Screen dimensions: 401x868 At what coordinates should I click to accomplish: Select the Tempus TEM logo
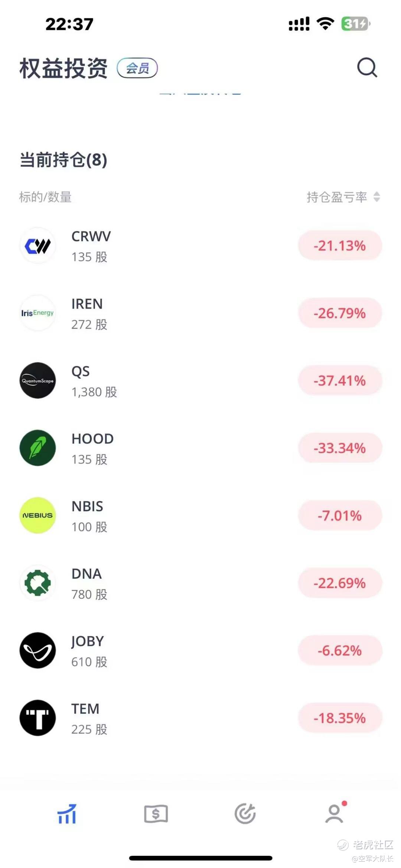pyautogui.click(x=38, y=718)
